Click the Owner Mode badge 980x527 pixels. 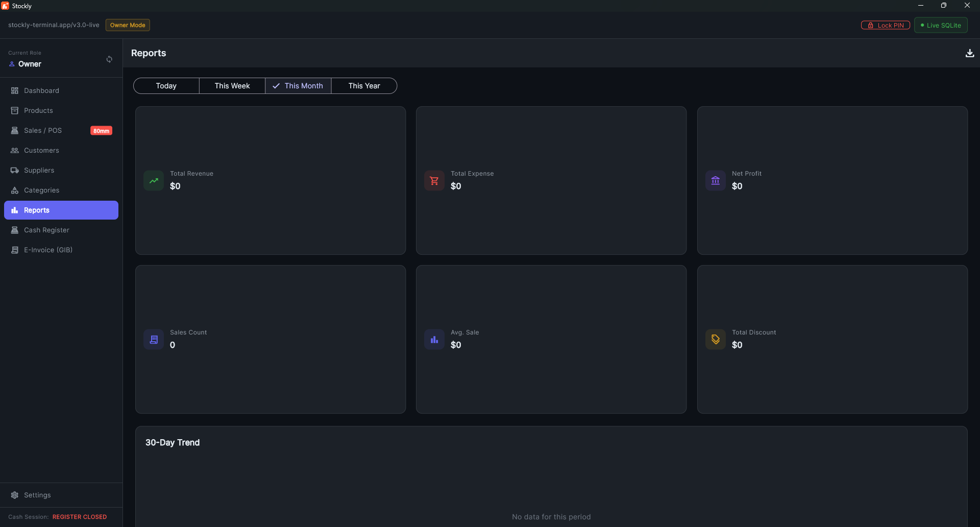(x=128, y=25)
